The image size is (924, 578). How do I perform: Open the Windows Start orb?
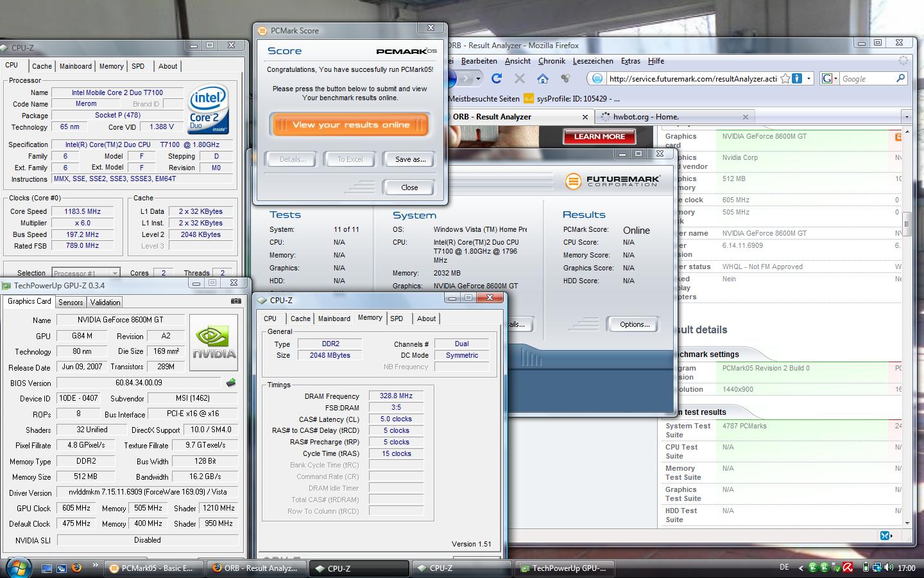18,567
